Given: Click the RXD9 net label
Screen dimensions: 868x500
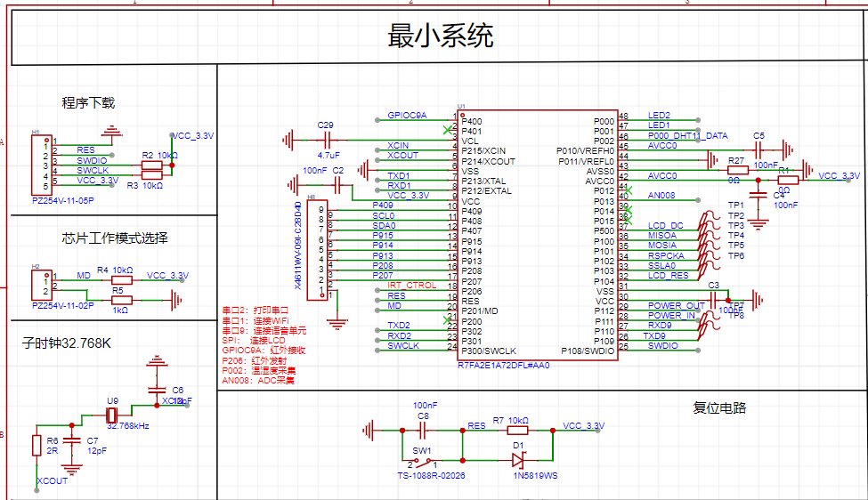Looking at the screenshot, I should [x=660, y=326].
